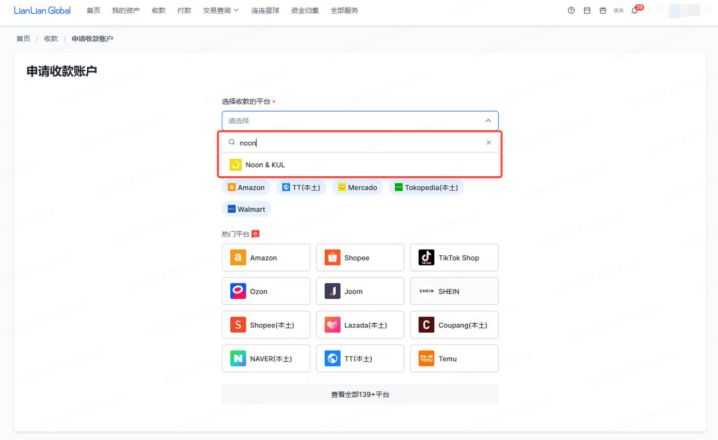The width and height of the screenshot is (718, 440).
Task: Open 收款 in top navigation
Action: point(158,11)
